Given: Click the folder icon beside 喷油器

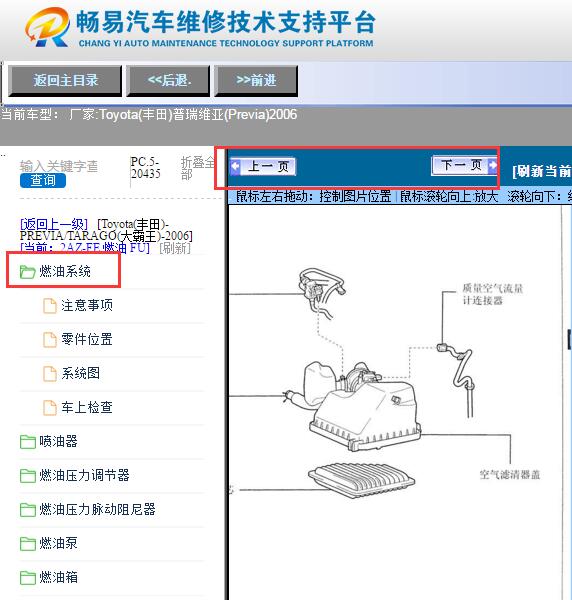Looking at the screenshot, I should (x=28, y=442).
